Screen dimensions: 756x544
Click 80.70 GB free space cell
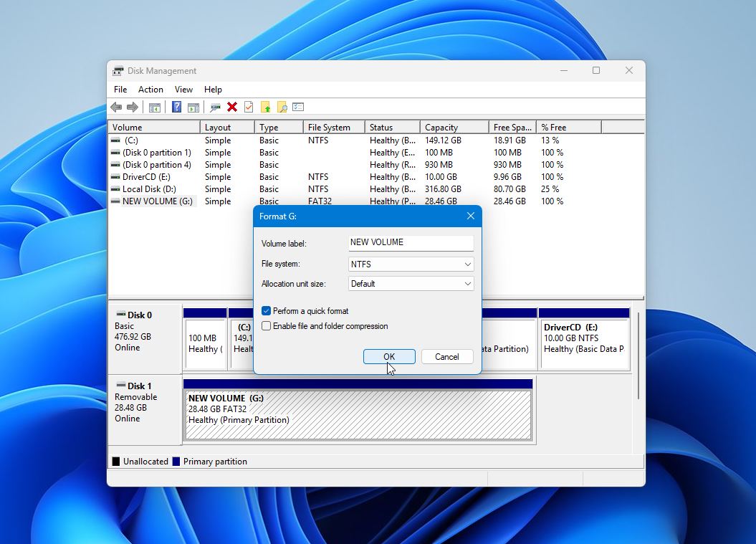coord(509,189)
